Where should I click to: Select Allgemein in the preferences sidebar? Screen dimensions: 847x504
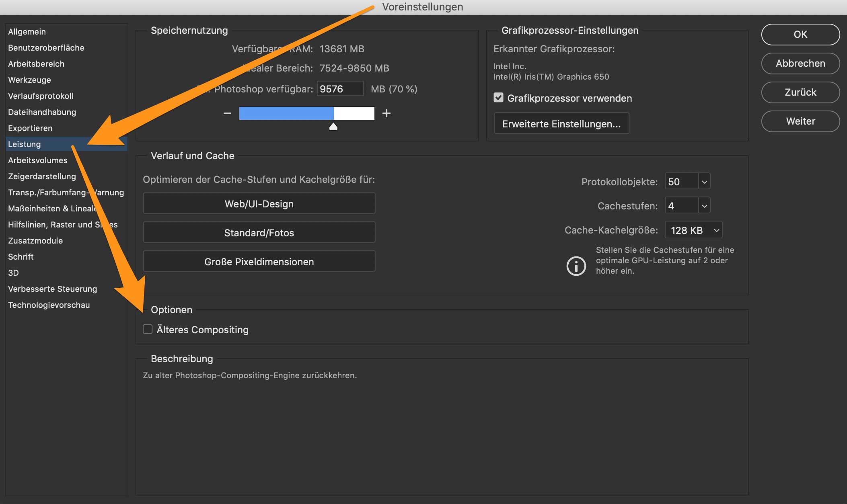pos(27,32)
